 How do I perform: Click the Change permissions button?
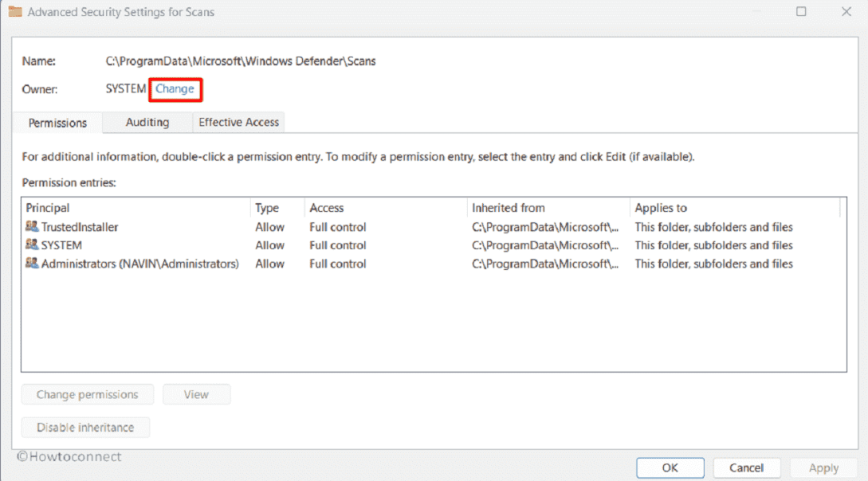pos(88,395)
